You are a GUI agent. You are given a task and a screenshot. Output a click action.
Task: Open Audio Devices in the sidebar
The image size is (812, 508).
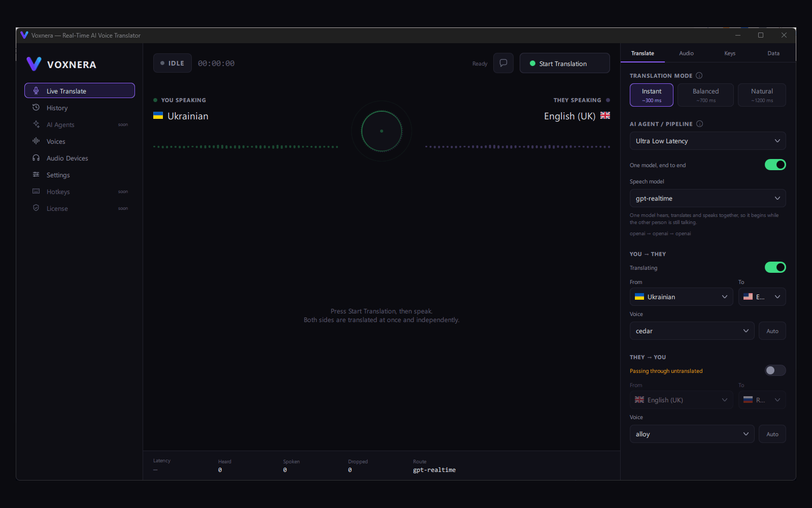80,158
